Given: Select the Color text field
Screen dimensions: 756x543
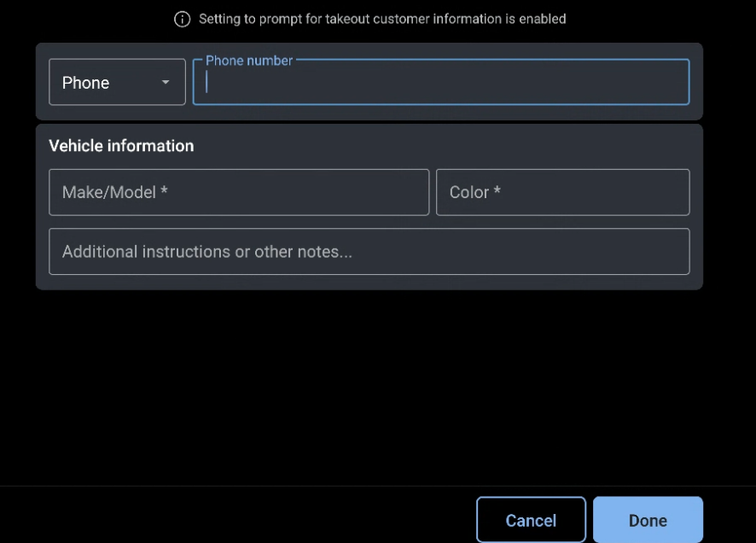Looking at the screenshot, I should click(x=562, y=192).
